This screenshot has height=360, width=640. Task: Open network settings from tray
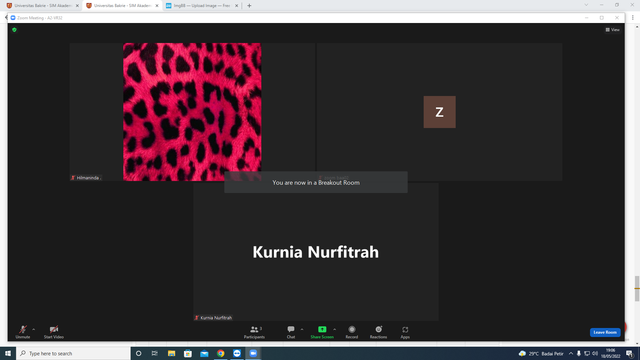click(587, 353)
